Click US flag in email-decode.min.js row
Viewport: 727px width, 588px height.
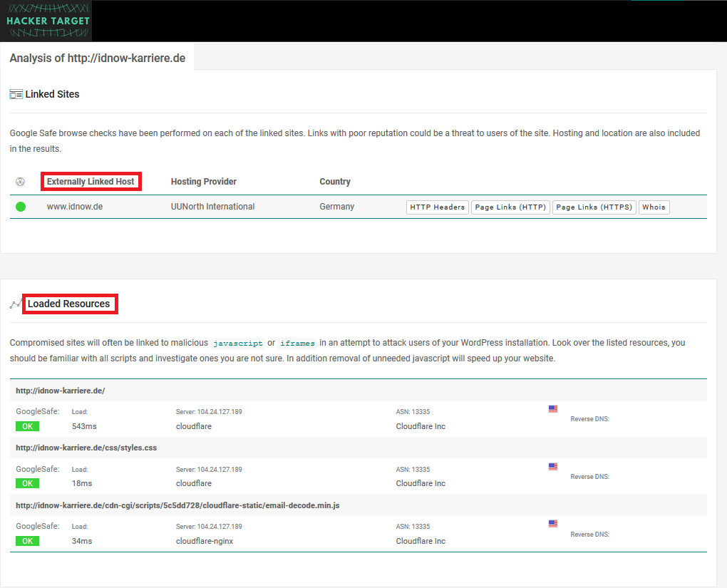pyautogui.click(x=552, y=524)
